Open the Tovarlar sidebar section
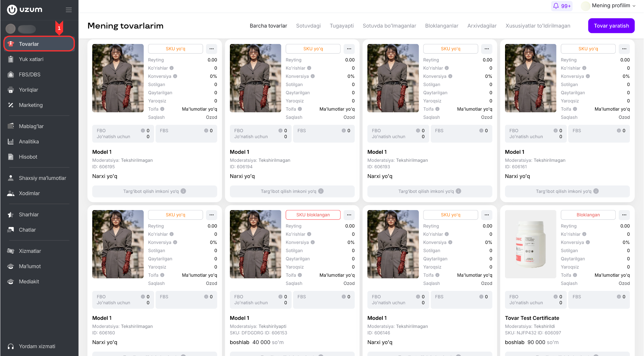Image resolution: width=644 pixels, height=356 pixels. click(39, 44)
